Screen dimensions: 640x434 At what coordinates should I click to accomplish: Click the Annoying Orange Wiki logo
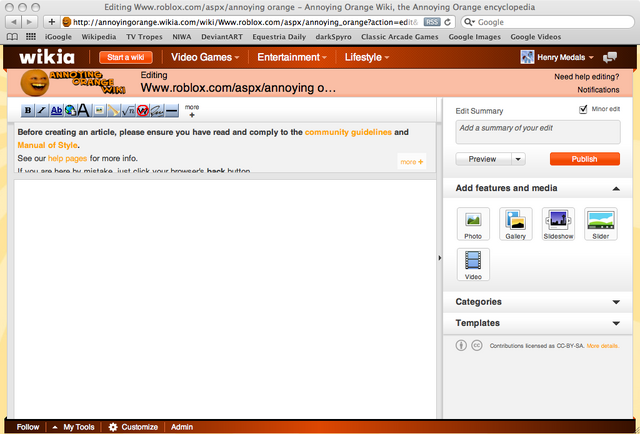click(x=73, y=82)
